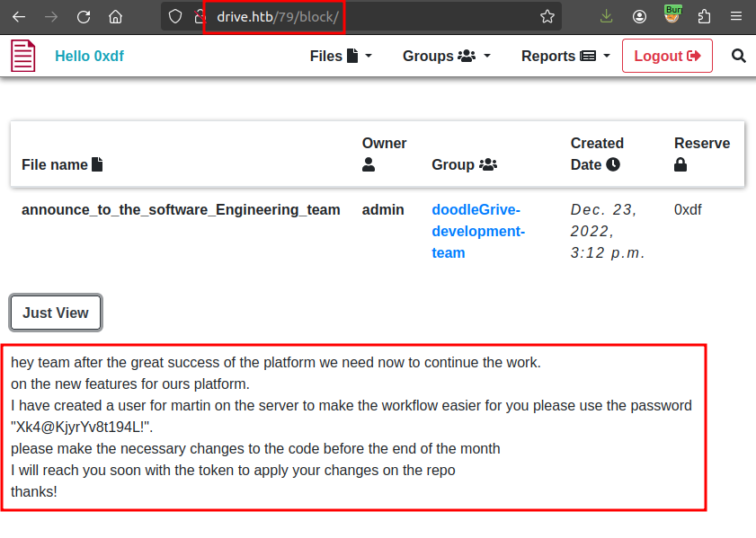Image resolution: width=756 pixels, height=538 pixels.
Task: Bookmark this page with the star icon
Action: (x=547, y=16)
